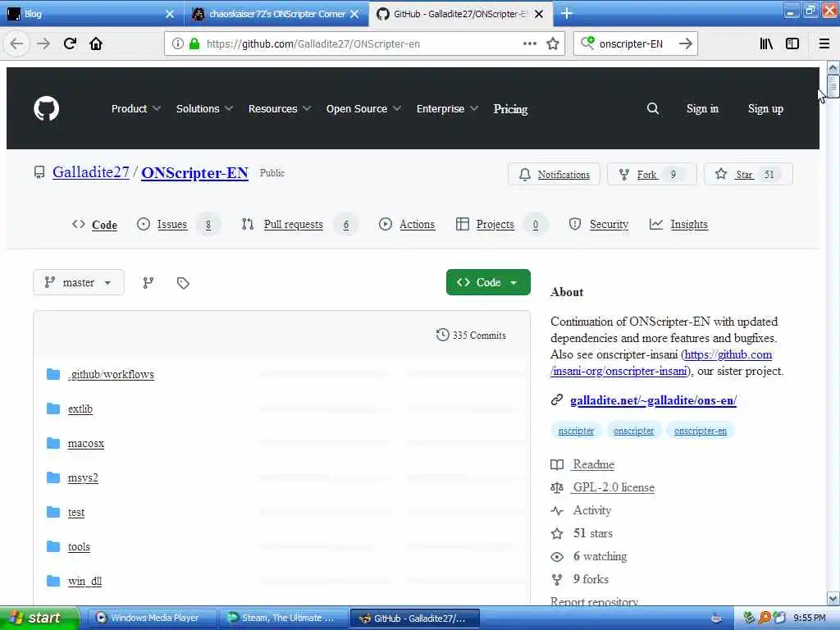Click the browser Back arrow
The image size is (840, 630).
click(x=16, y=43)
